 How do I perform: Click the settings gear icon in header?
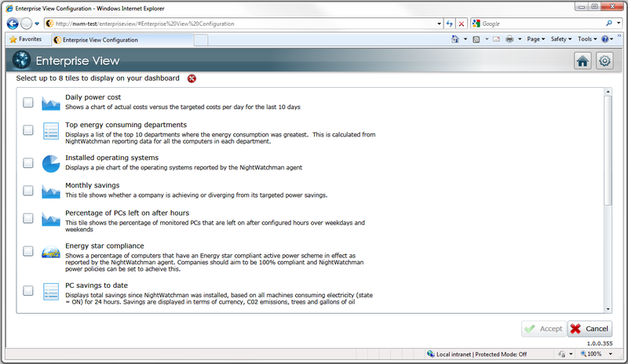pyautogui.click(x=604, y=61)
